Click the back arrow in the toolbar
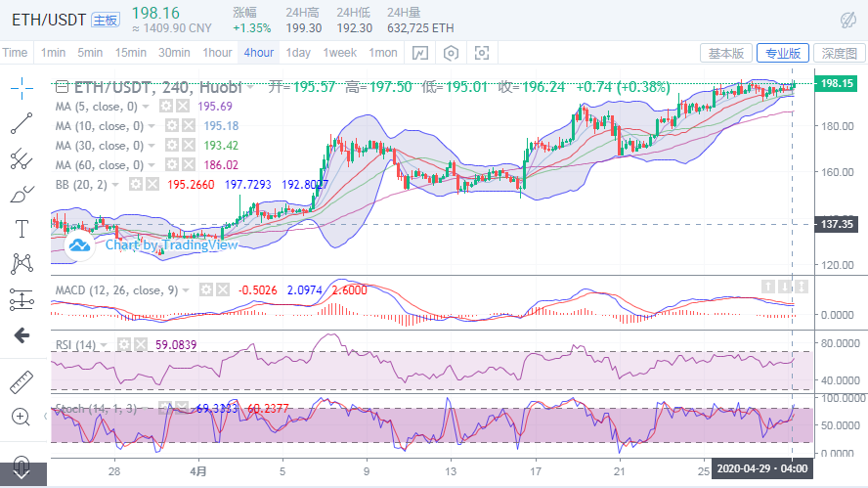This screenshot has height=488, width=868. click(x=22, y=335)
